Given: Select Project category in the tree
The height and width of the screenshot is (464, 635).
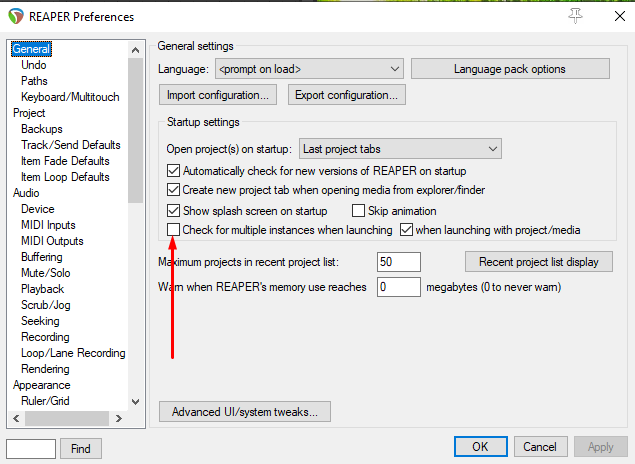Looking at the screenshot, I should 29,113.
